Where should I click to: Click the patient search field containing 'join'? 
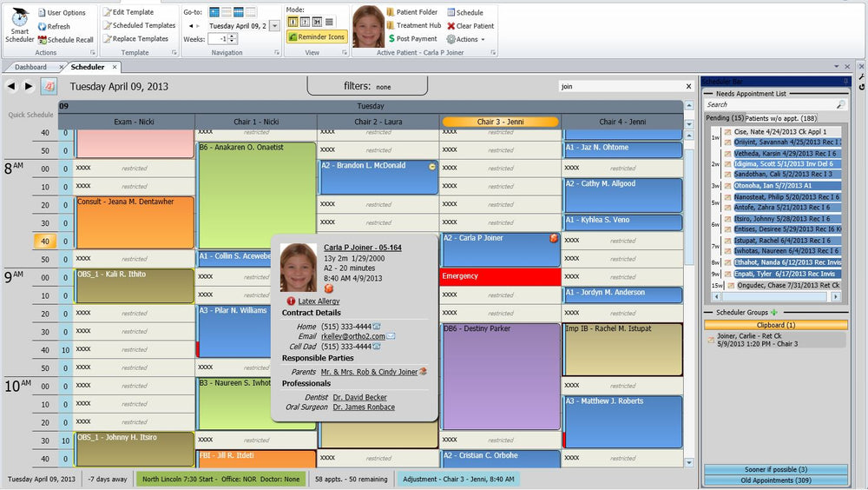[620, 87]
